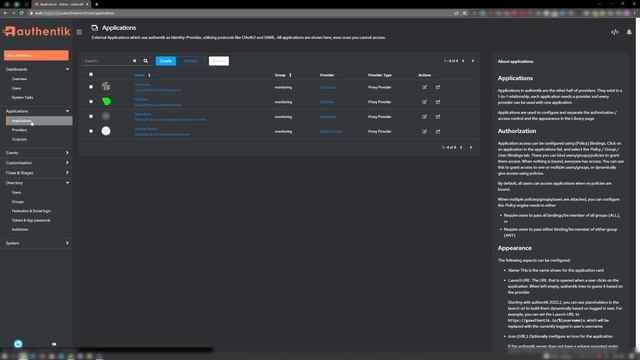Image resolution: width=640 pixels, height=360 pixels.
Task: Edit the Speedtest application
Action: click(x=424, y=117)
